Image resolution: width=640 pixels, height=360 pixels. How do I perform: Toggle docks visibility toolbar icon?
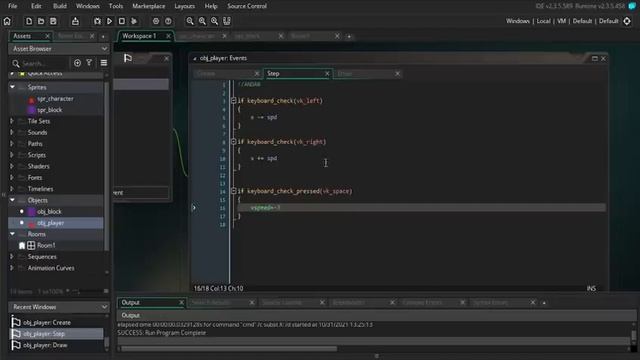[227, 21]
